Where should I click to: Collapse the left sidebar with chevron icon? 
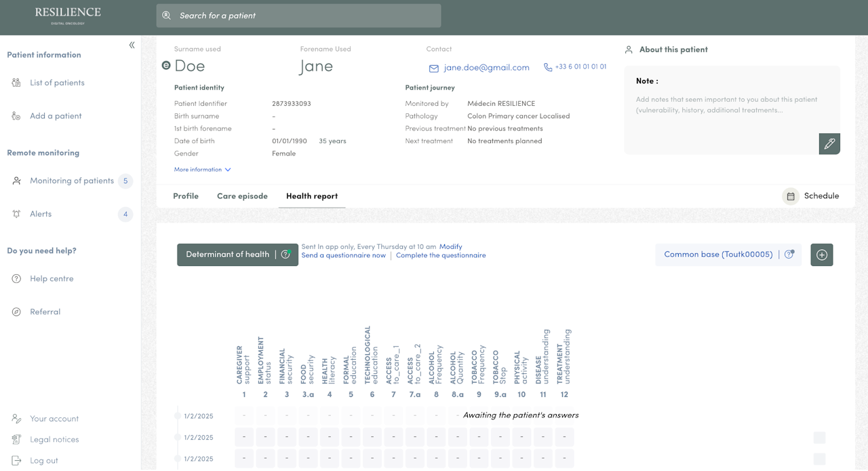click(x=132, y=45)
